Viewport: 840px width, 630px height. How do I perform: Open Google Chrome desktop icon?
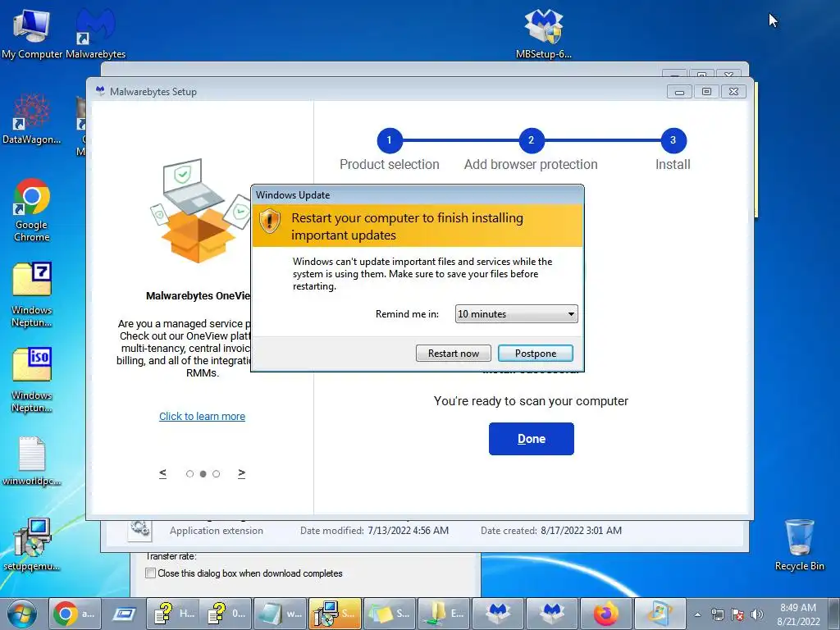coord(32,210)
